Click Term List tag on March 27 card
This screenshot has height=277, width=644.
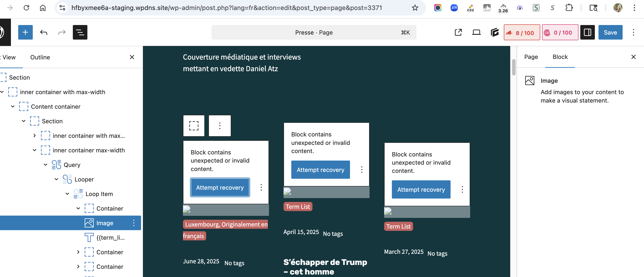(398, 226)
